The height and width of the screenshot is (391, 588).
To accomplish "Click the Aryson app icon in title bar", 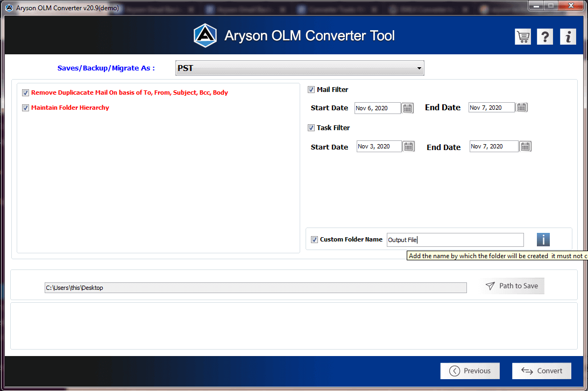I will pos(9,8).
